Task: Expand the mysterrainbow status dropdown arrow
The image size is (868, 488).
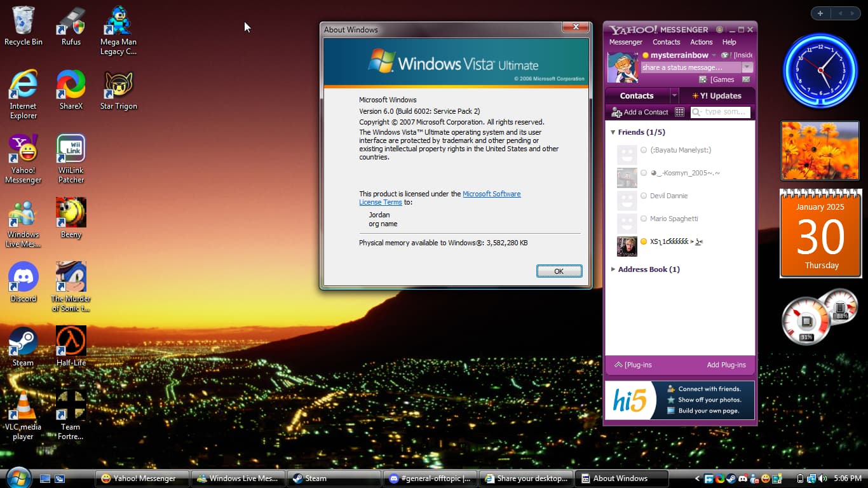Action: click(x=714, y=55)
